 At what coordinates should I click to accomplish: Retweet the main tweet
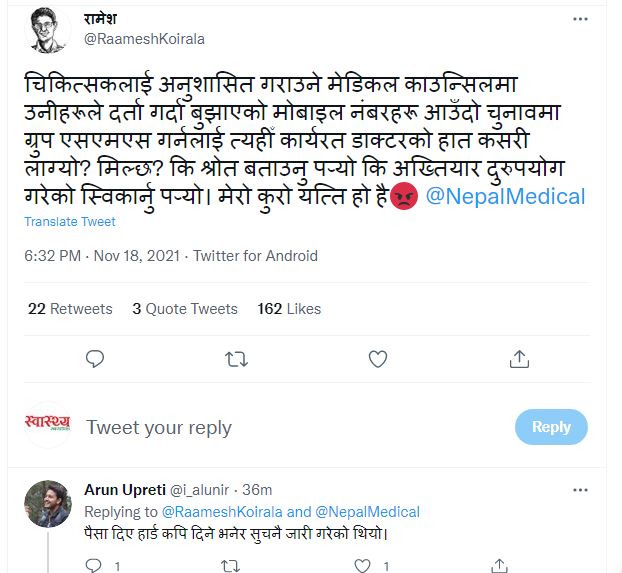(x=236, y=358)
